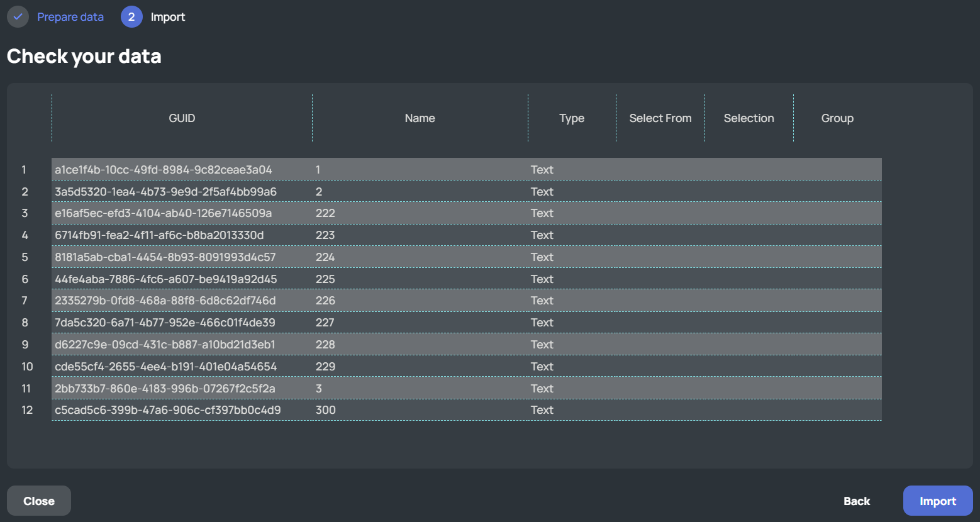Click the Back button

coord(857,501)
